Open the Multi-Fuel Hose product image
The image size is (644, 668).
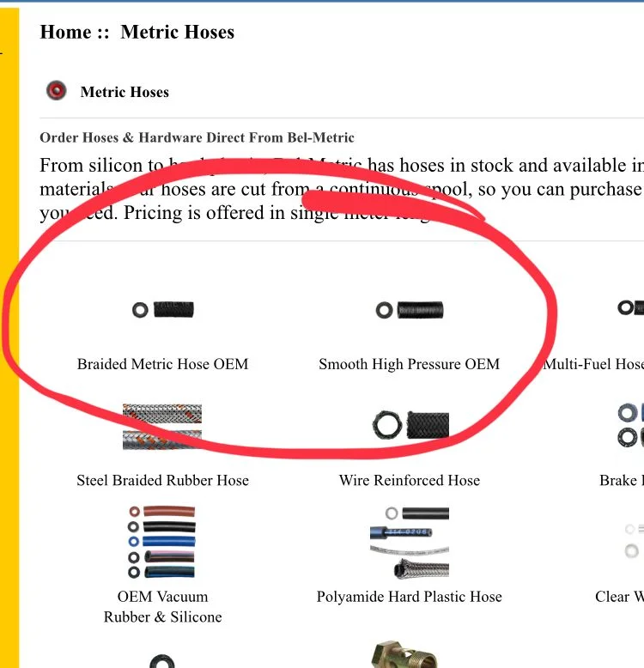(630, 307)
